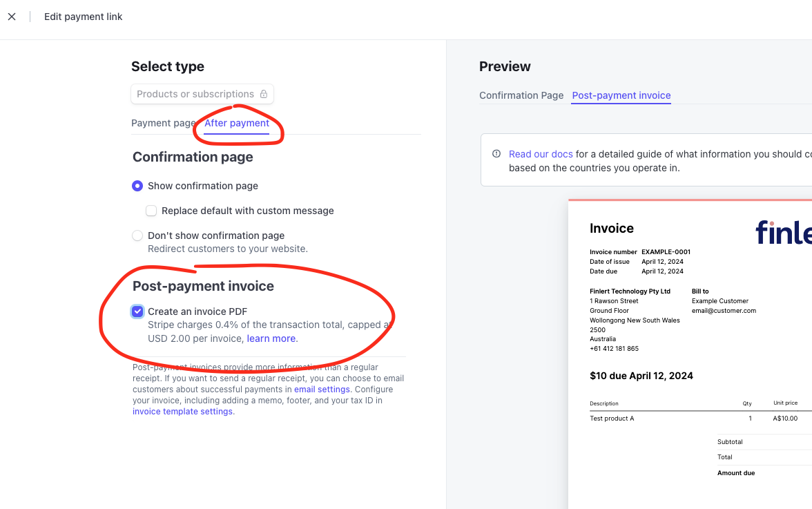Click Test product A line item
812x509 pixels.
pos(612,419)
